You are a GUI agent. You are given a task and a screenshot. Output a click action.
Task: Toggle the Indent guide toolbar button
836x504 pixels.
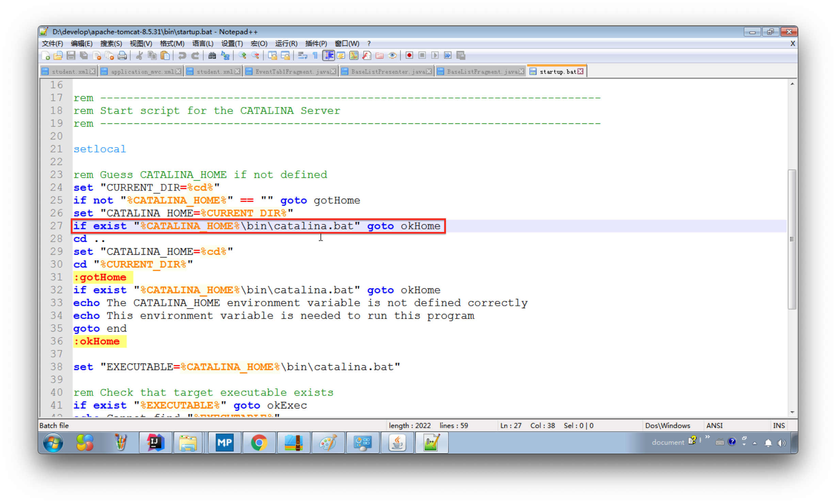[x=328, y=55]
